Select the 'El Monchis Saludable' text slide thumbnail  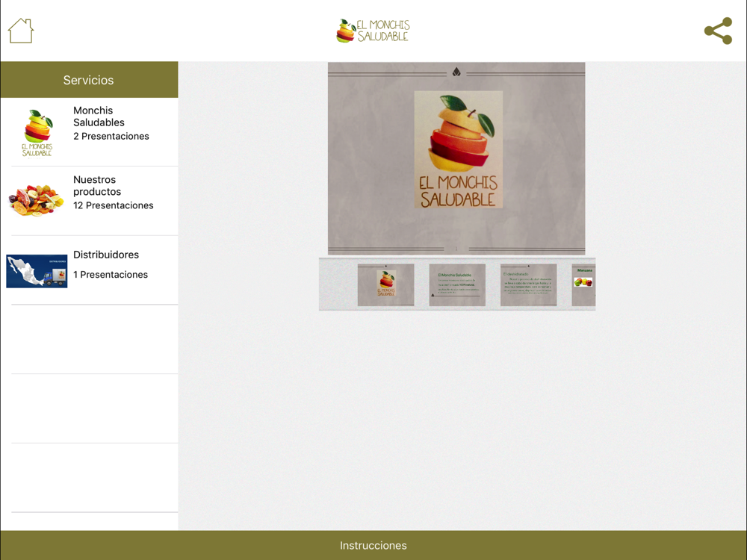[x=457, y=284]
